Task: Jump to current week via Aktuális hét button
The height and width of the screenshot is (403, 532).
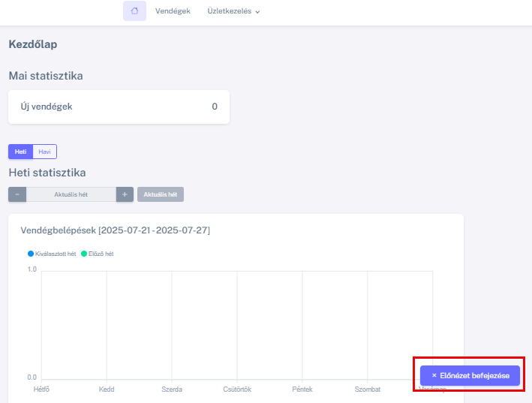Action: [161, 194]
